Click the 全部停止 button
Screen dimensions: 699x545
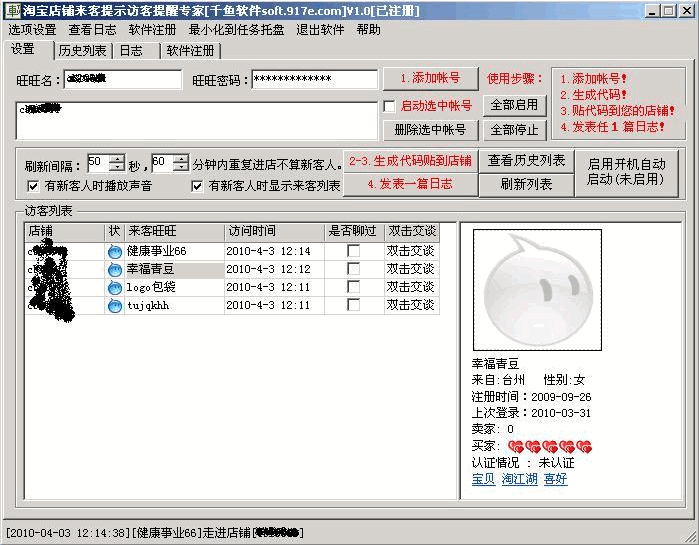point(514,130)
